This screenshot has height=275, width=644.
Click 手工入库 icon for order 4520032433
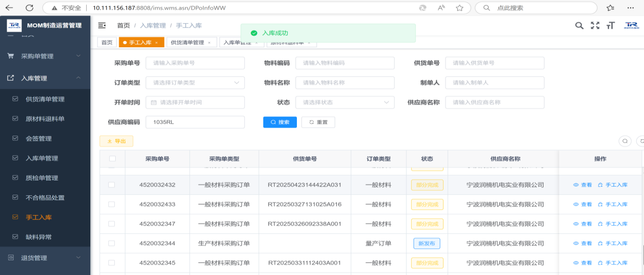(x=601, y=204)
